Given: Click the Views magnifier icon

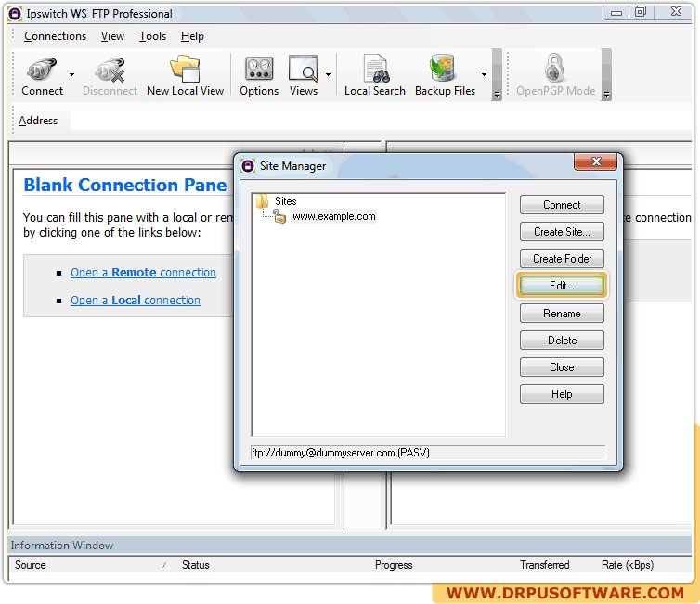Looking at the screenshot, I should (x=304, y=69).
